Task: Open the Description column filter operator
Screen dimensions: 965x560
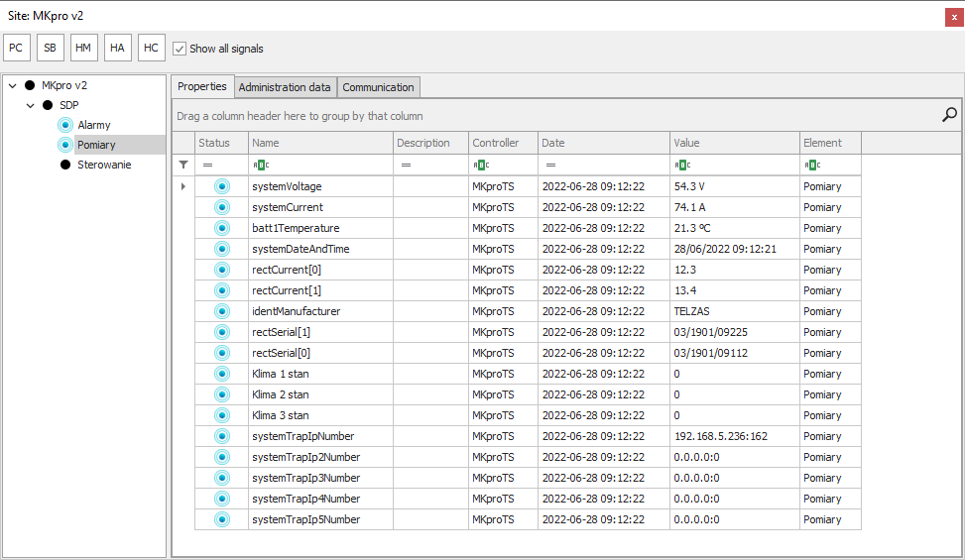Action: (407, 165)
